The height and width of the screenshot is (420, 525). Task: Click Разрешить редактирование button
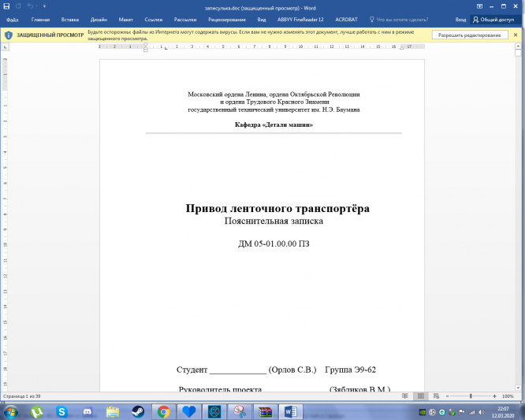pos(469,35)
